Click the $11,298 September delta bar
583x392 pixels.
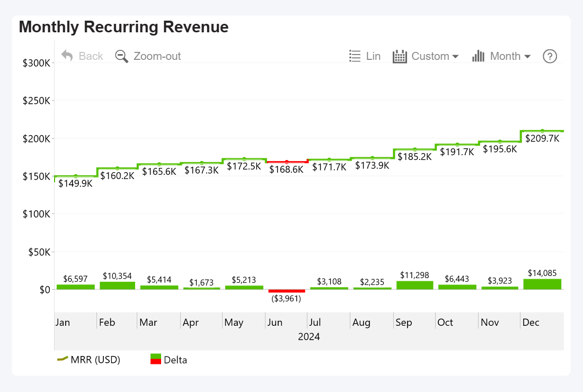point(414,286)
